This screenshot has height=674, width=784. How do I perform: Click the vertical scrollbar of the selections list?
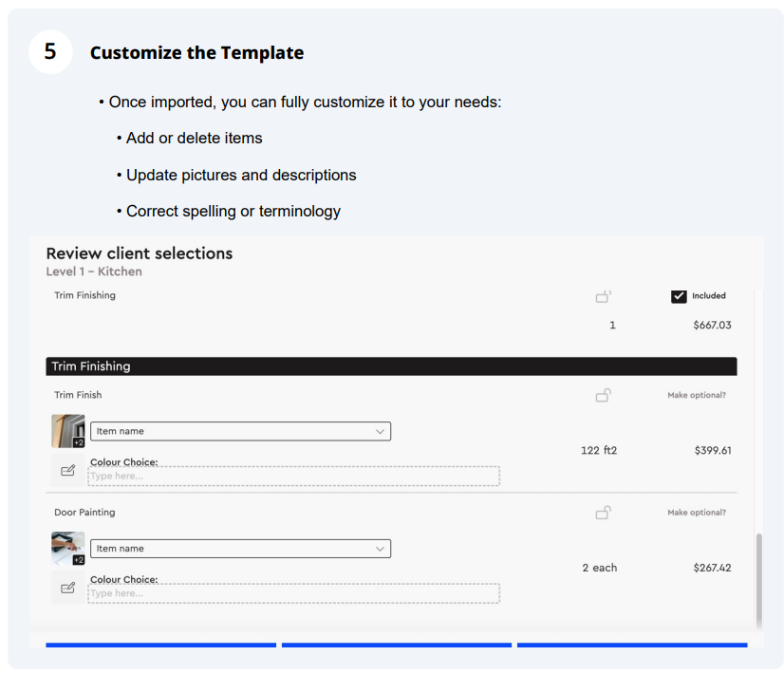[759, 580]
